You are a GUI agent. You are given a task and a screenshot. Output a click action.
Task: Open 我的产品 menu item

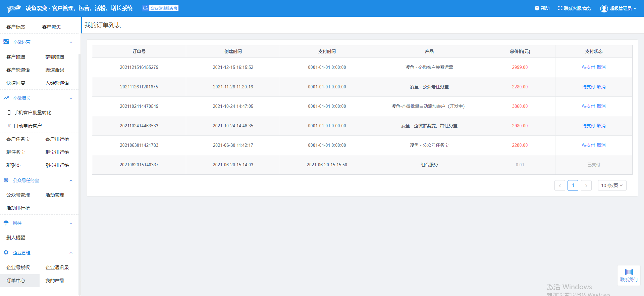[x=55, y=281]
